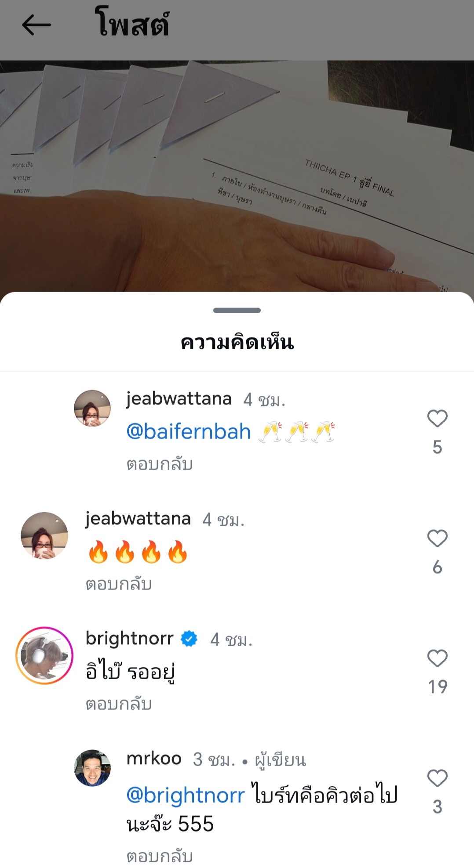Like mrkoo's reply with the heart icon
The width and height of the screenshot is (474, 868).
point(437,778)
